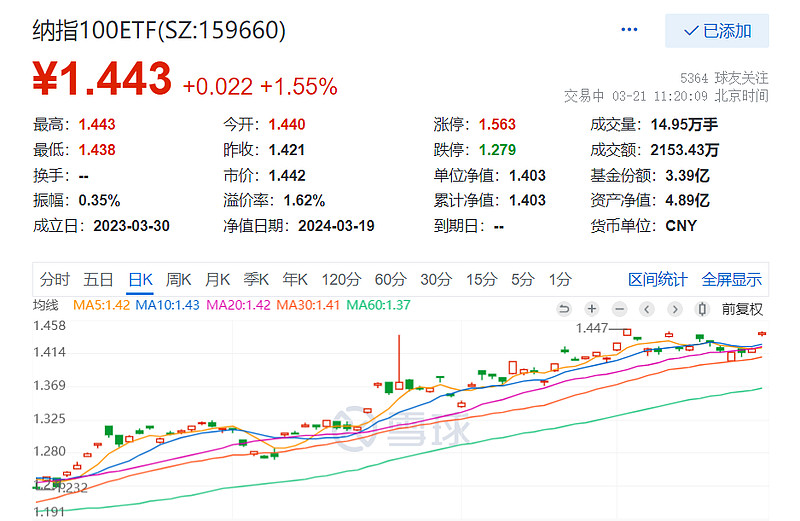Move chart right with the right chevron
This screenshot has width=800, height=521.
674,309
